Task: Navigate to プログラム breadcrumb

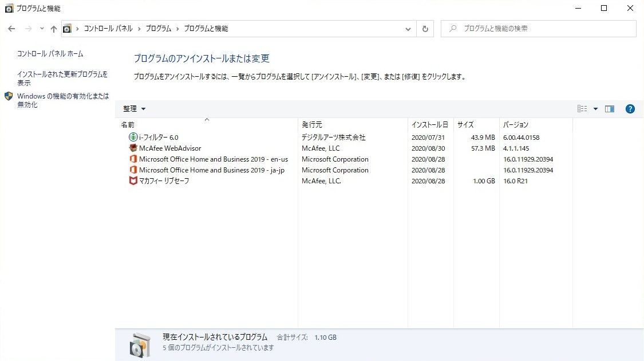Action: tap(159, 29)
